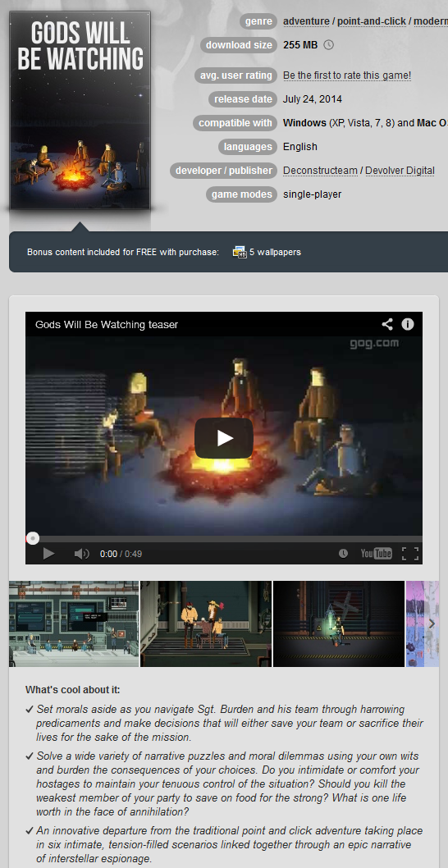Screen dimensions: 448x868
Task: Click the July 24, 2014 release date
Action: [x=313, y=99]
